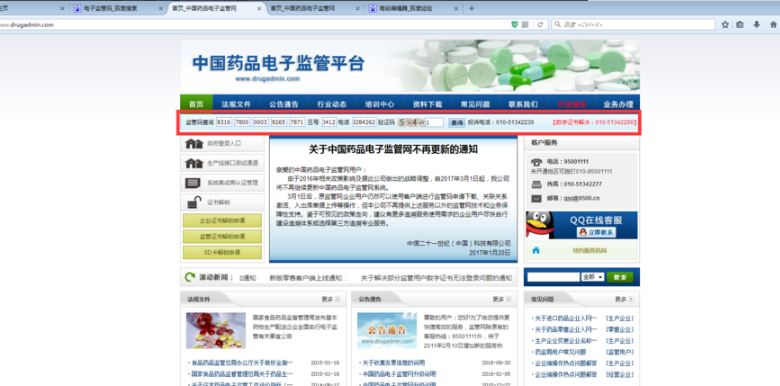Image resolution: width=780 pixels, height=386 pixels.
Task: Click the fax machine icon
Action: click(x=536, y=185)
